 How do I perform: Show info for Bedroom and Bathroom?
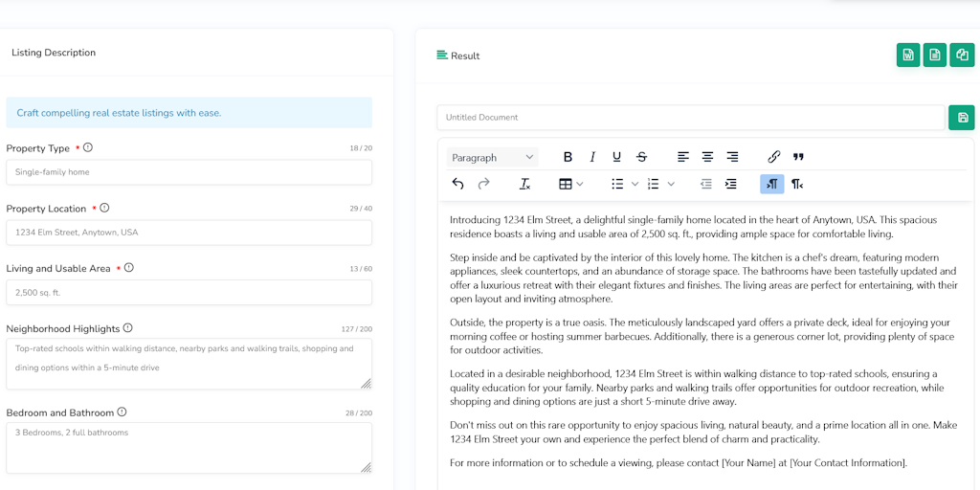pos(122,412)
